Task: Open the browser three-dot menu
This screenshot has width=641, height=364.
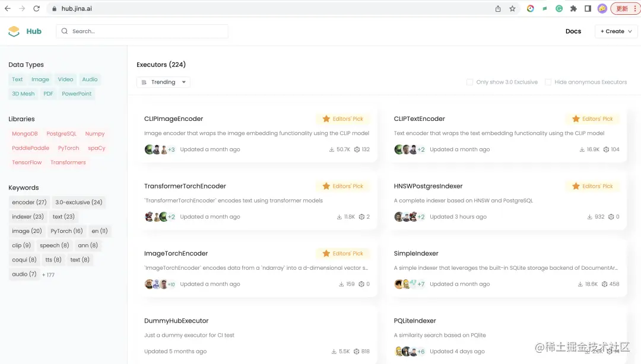Action: pos(635,8)
